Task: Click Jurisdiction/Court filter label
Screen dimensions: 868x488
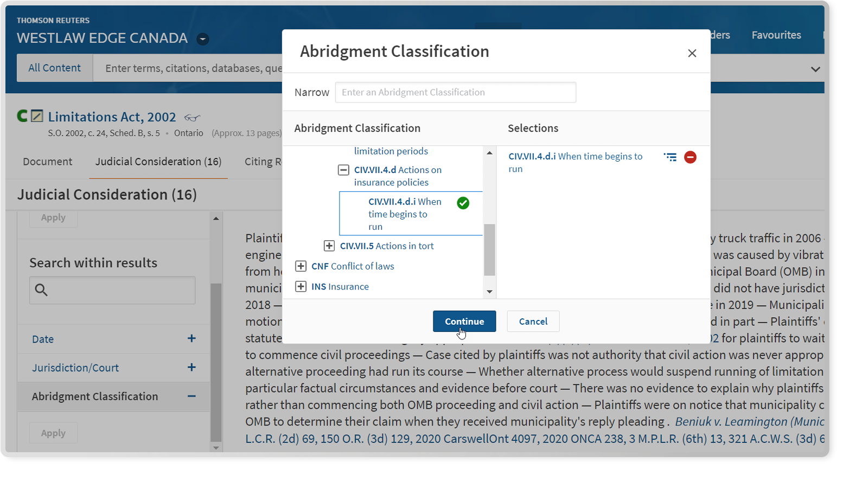Action: point(75,368)
